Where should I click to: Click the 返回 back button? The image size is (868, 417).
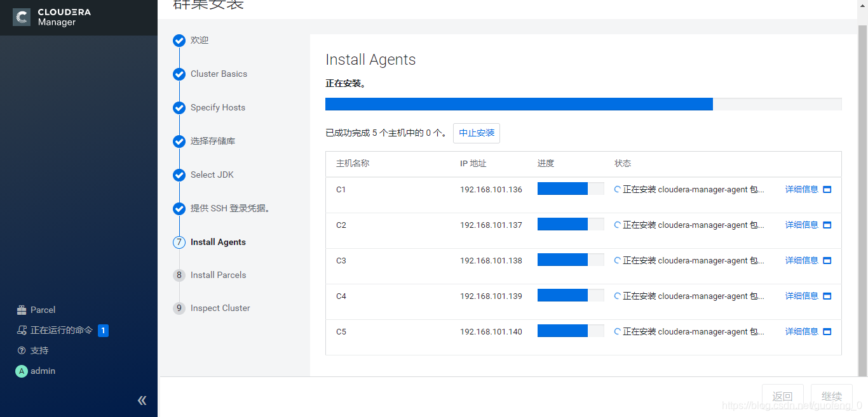tap(783, 396)
